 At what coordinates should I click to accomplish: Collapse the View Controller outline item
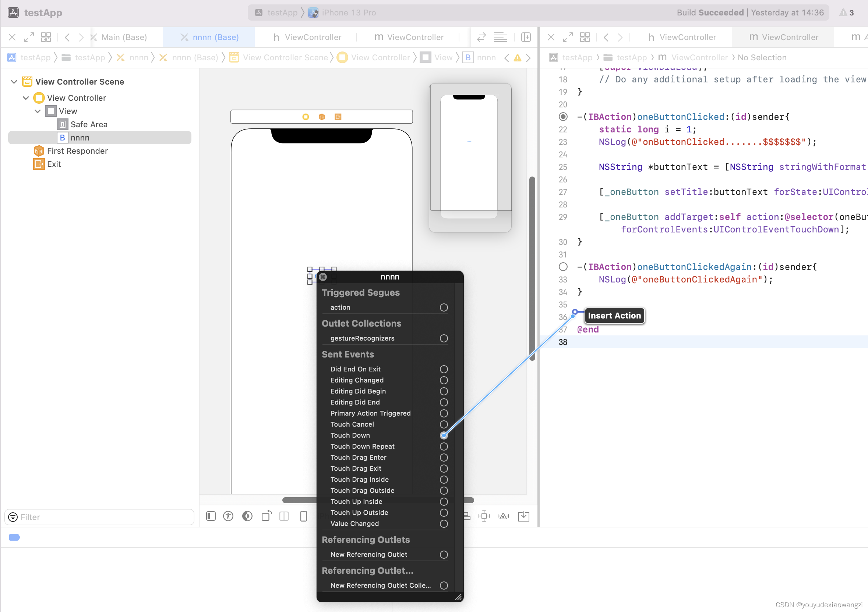(x=26, y=98)
